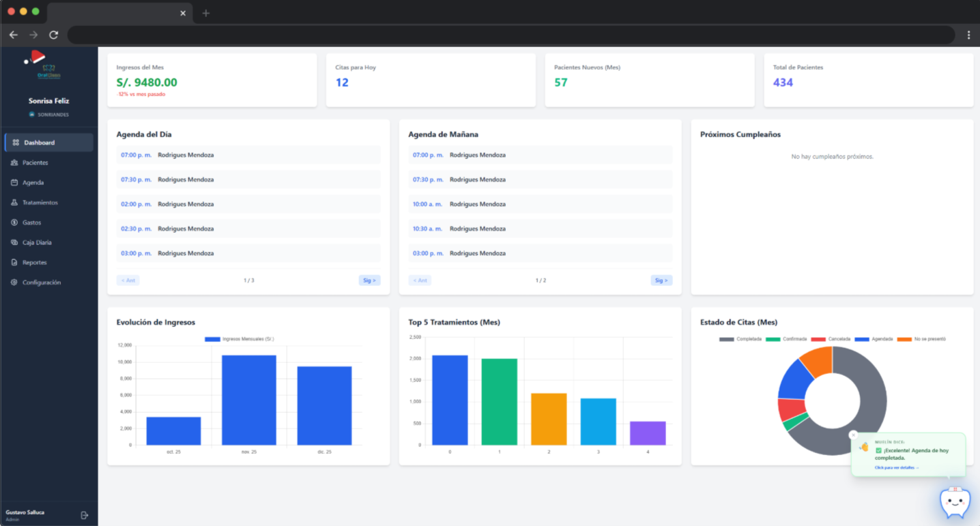
Task: Go to next page of Agenda del Día
Action: (369, 280)
